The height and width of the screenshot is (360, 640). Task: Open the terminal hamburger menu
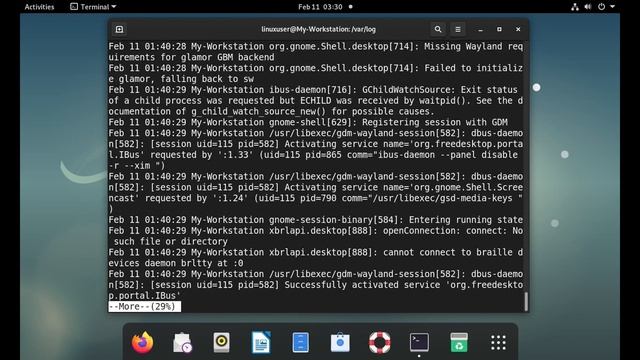click(458, 29)
